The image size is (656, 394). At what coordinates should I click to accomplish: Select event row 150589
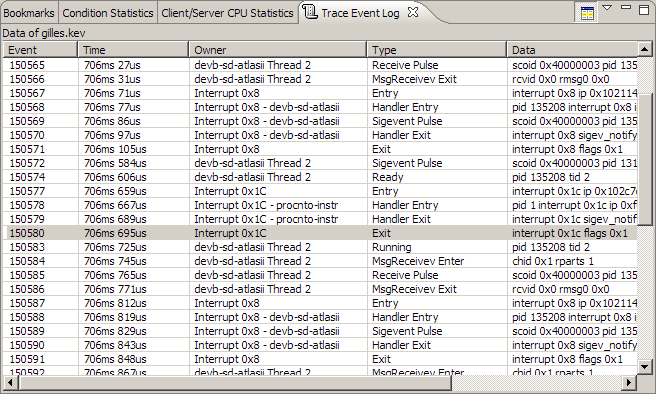(x=320, y=331)
